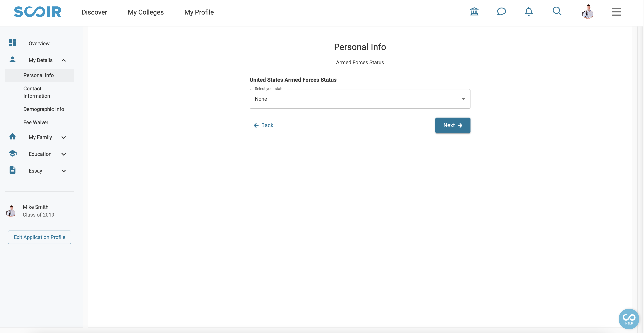
Task: Click Mike Smith sidebar avatar
Action: [x=11, y=211]
